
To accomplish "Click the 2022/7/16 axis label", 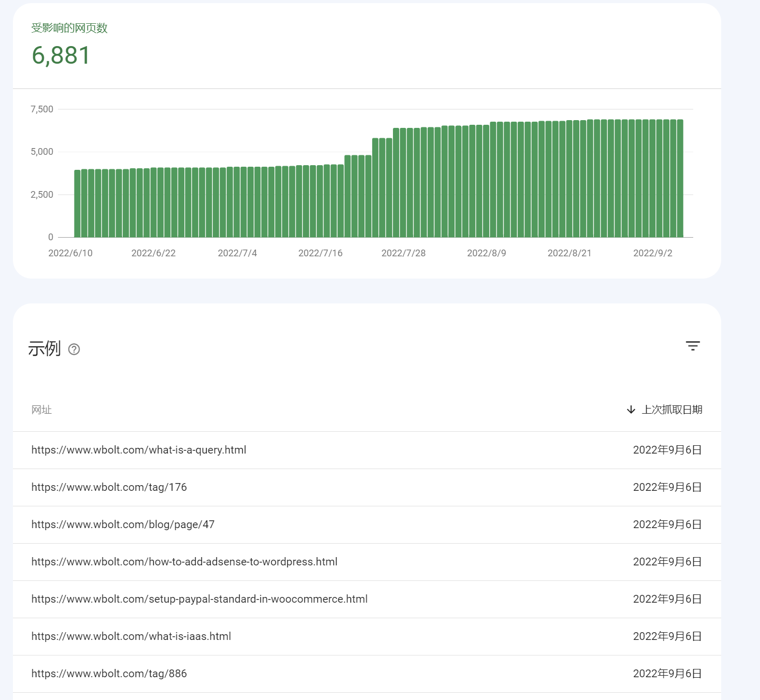I will click(x=320, y=253).
